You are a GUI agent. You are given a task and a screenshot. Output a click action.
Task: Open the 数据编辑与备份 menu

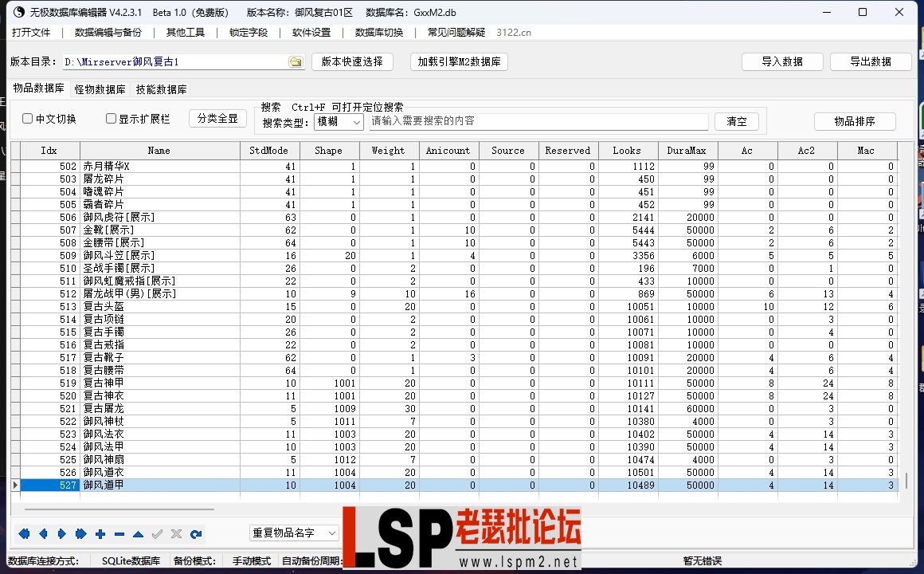click(108, 33)
